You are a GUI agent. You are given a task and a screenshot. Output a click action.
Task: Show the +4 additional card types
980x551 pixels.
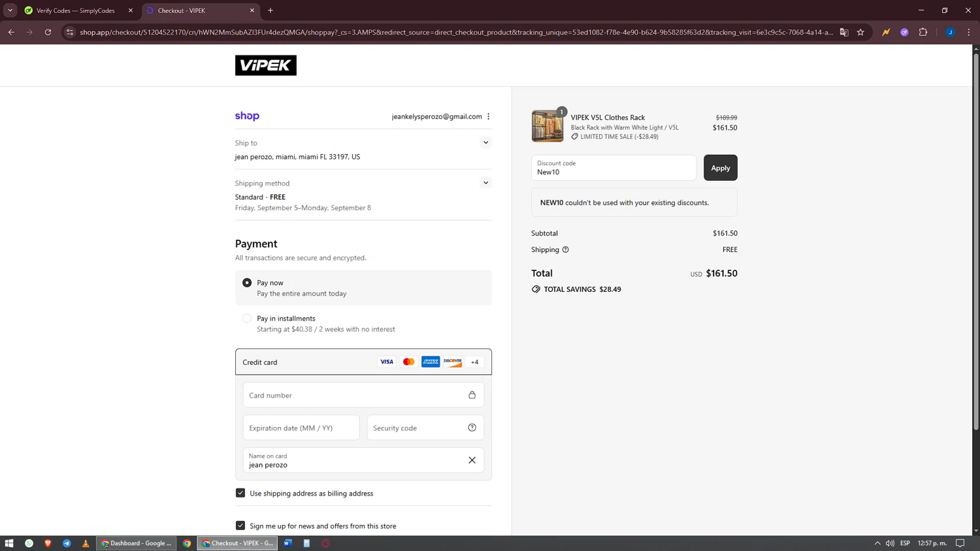(475, 362)
